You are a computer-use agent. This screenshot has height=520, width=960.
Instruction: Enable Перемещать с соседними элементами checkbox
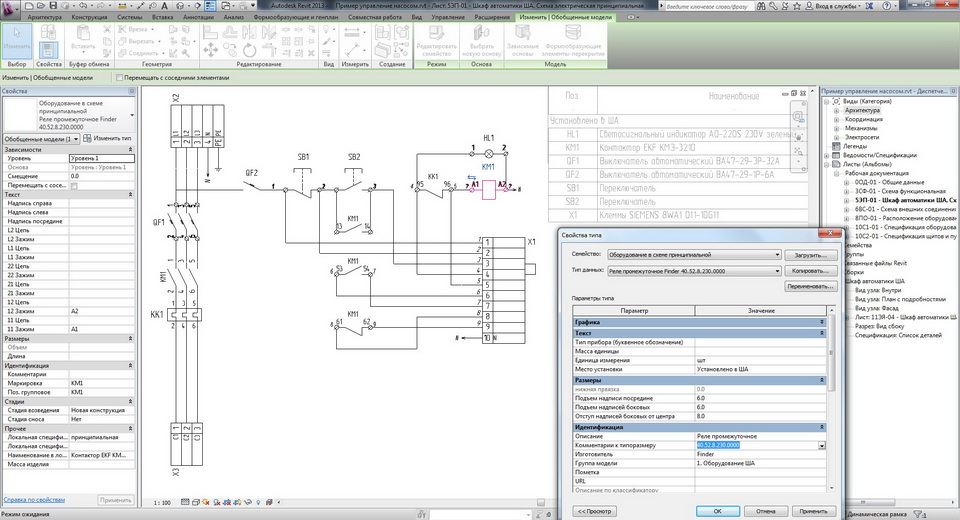119,78
